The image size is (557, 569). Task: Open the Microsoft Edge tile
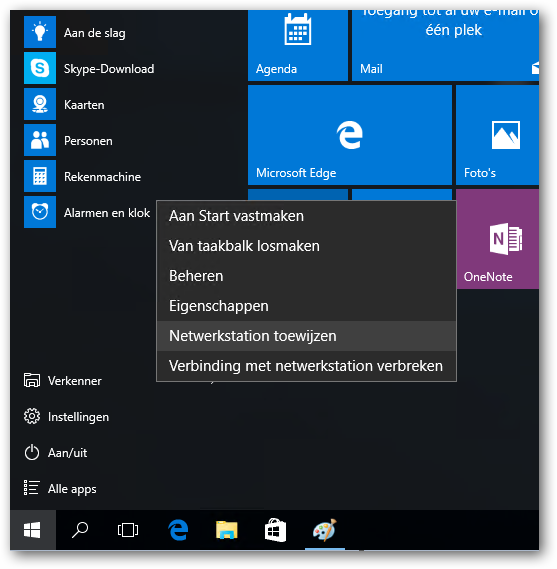point(350,135)
